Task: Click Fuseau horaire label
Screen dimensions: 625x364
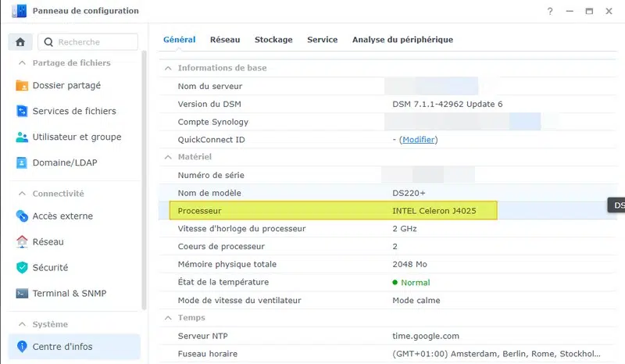Action: point(207,354)
